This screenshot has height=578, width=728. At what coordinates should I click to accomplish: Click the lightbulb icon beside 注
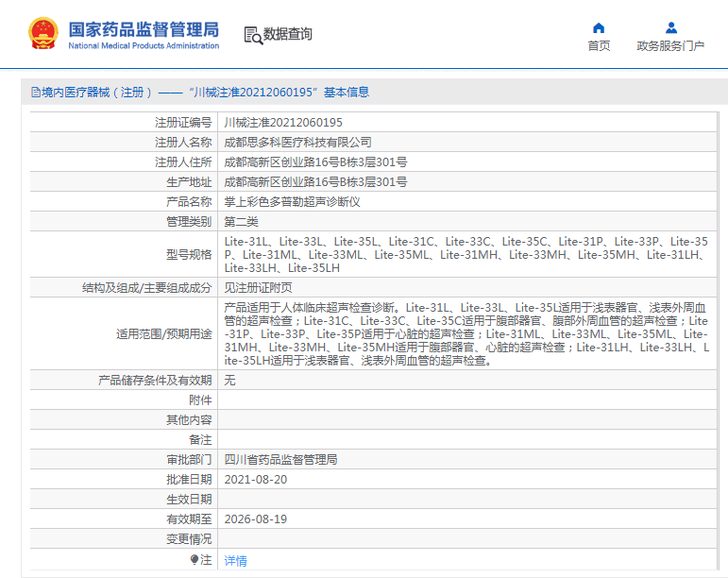click(x=195, y=559)
